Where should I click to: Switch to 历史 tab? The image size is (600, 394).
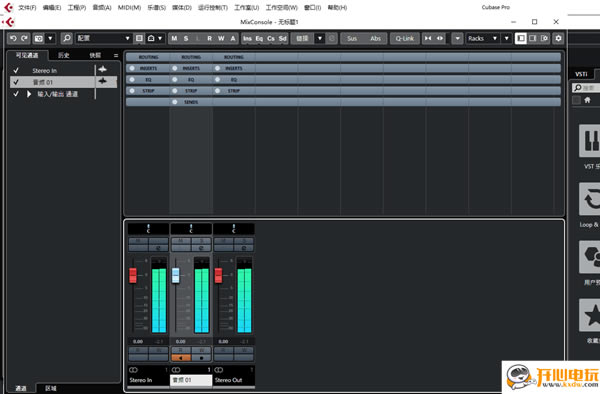pyautogui.click(x=64, y=55)
